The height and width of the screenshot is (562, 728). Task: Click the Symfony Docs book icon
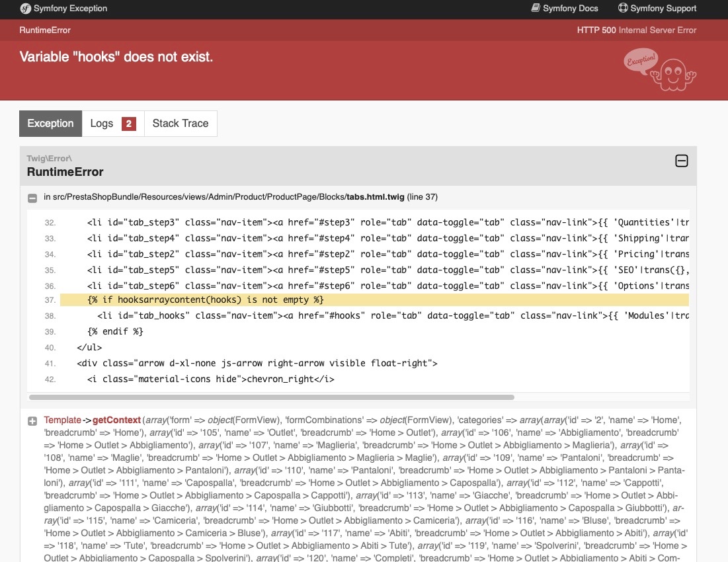[536, 8]
